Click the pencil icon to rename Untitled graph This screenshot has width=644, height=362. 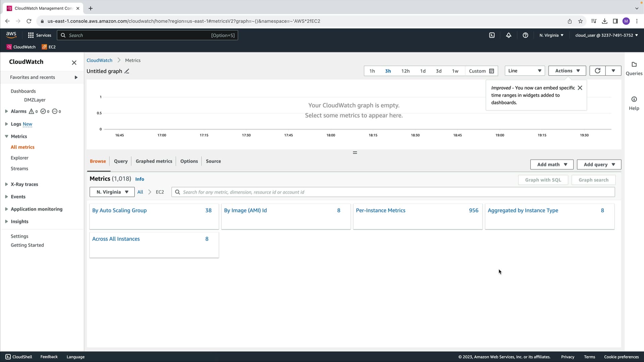point(127,71)
